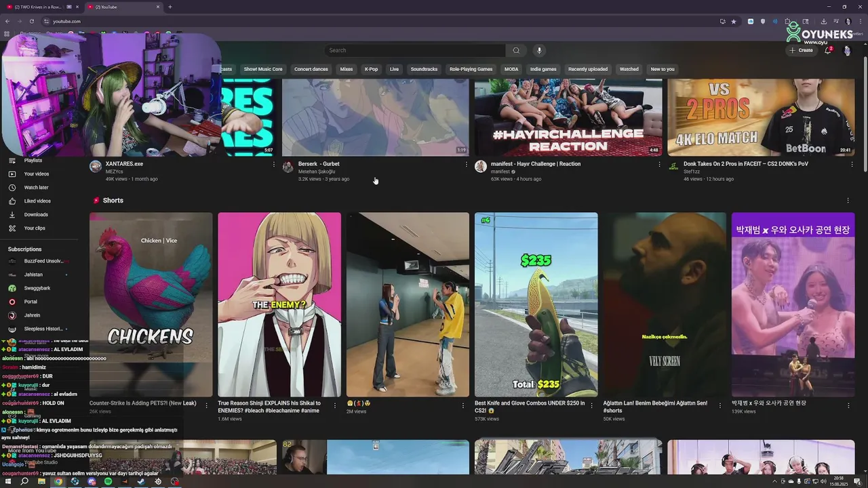Open the MEZYcs channel avatar
The image size is (868, 488).
(x=96, y=167)
